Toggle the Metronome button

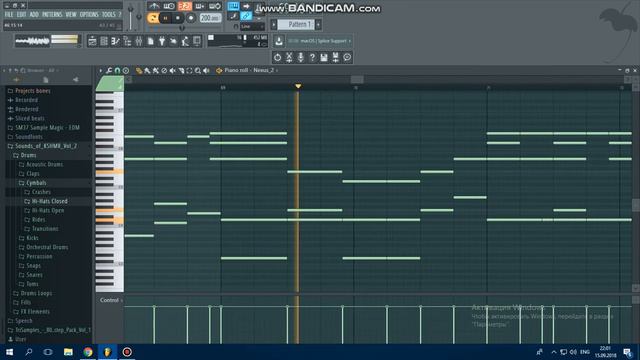[154, 6]
